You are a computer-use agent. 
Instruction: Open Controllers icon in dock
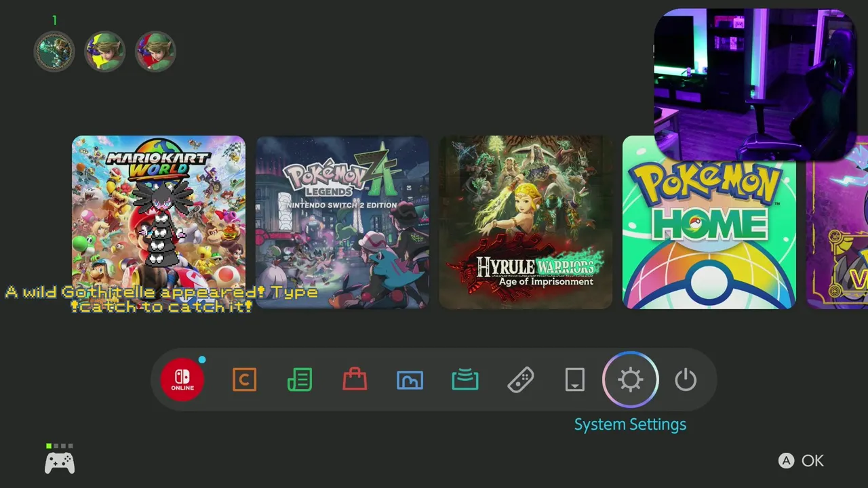520,380
